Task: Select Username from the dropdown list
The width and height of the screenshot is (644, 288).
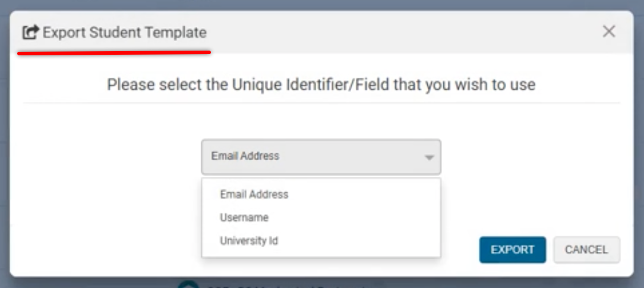Action: [244, 218]
